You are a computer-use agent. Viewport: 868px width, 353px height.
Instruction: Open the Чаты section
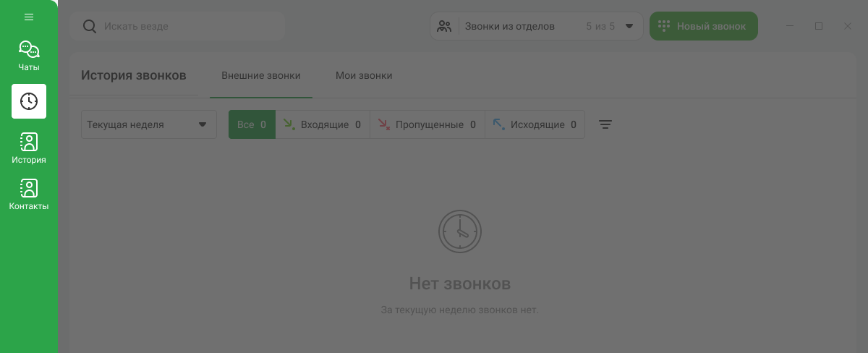click(29, 56)
